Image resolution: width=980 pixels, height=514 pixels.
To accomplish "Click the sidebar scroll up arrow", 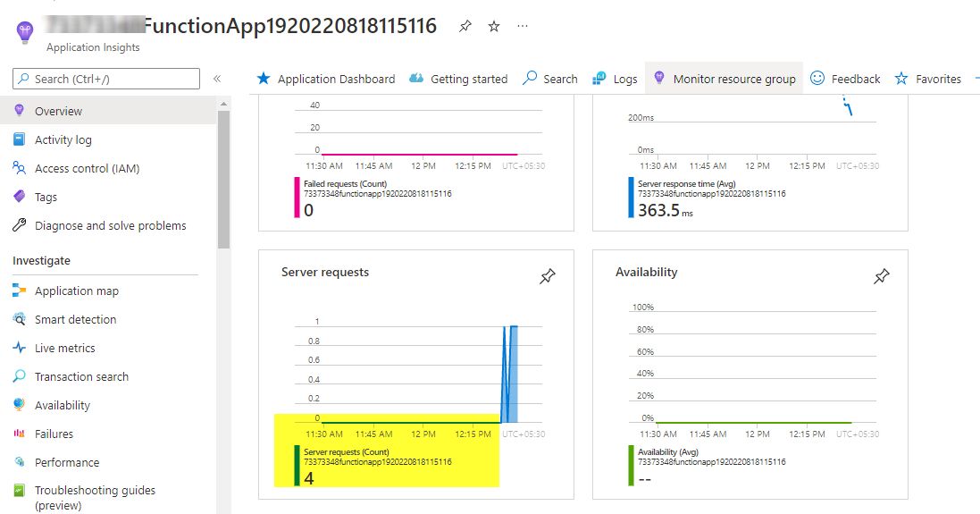I will click(223, 104).
